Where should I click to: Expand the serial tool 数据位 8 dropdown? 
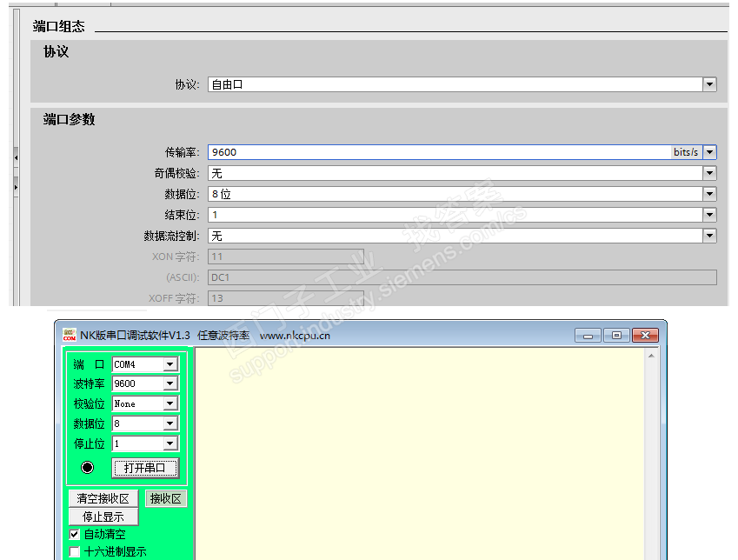coord(170,423)
